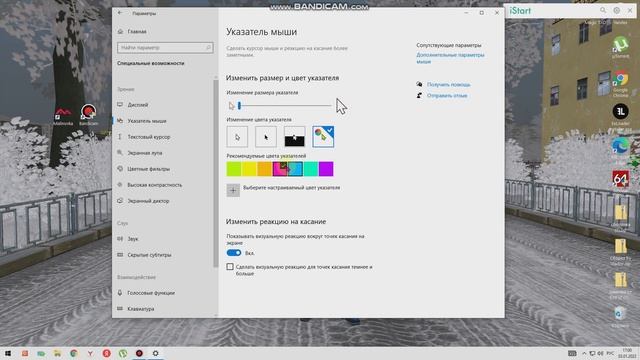Image resolution: width=640 pixels, height=360 pixels.
Task: Open the file explorer taskbar icon
Action: point(57,353)
